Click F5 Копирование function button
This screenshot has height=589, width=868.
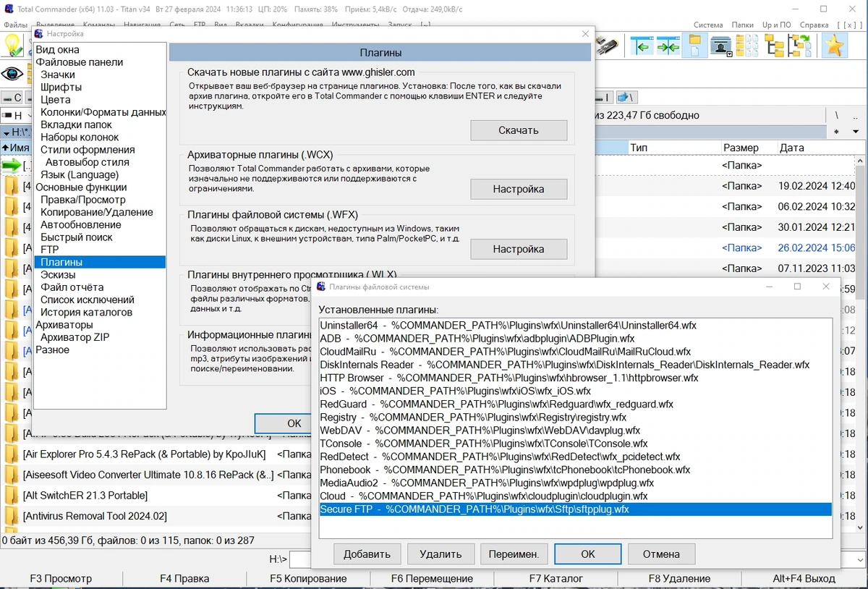(x=308, y=578)
